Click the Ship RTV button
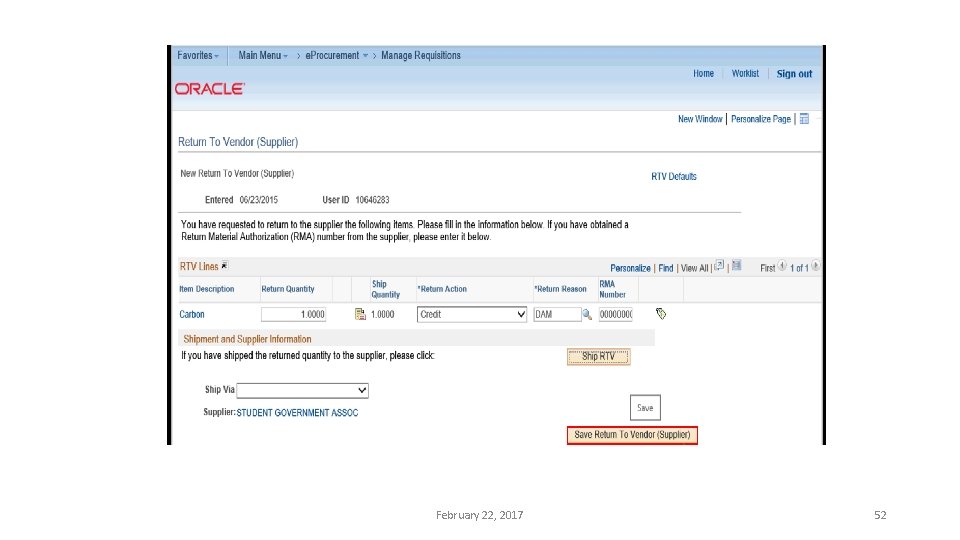 [x=598, y=356]
